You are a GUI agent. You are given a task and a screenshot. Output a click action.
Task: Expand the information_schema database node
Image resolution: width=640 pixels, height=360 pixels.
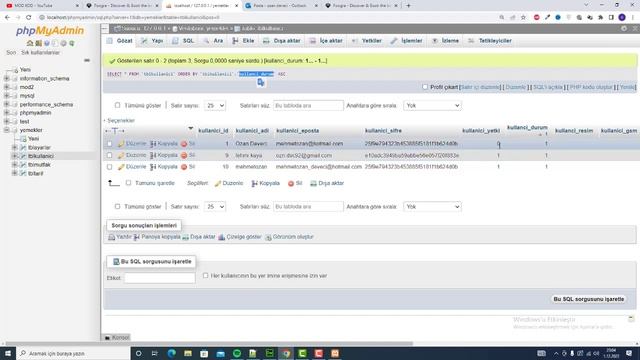[7, 78]
